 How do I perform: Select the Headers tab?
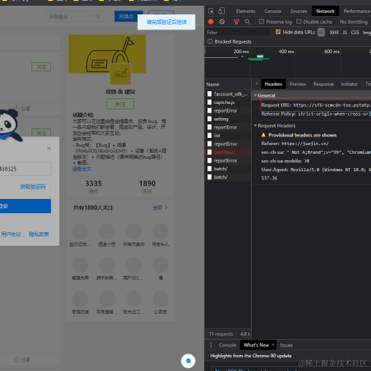pyautogui.click(x=273, y=84)
